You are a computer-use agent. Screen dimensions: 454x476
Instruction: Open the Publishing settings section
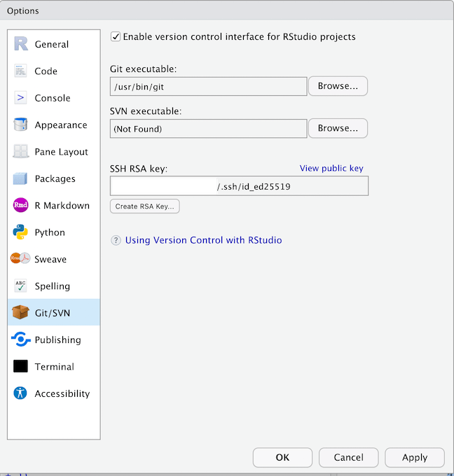click(57, 339)
